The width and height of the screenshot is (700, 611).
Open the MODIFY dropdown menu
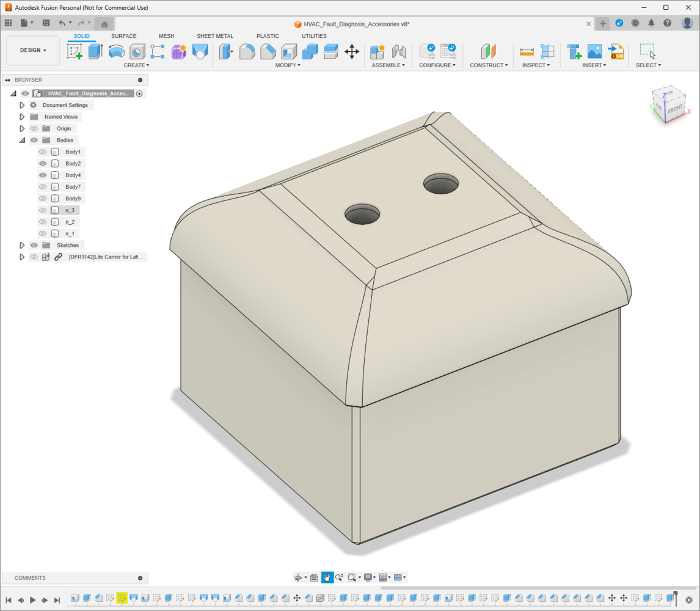pyautogui.click(x=288, y=65)
